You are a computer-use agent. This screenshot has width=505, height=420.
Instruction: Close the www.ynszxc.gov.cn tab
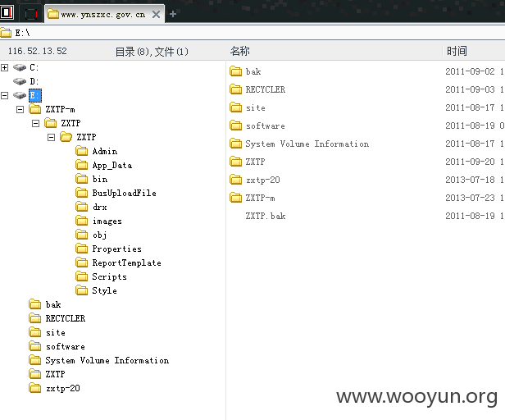click(x=157, y=15)
